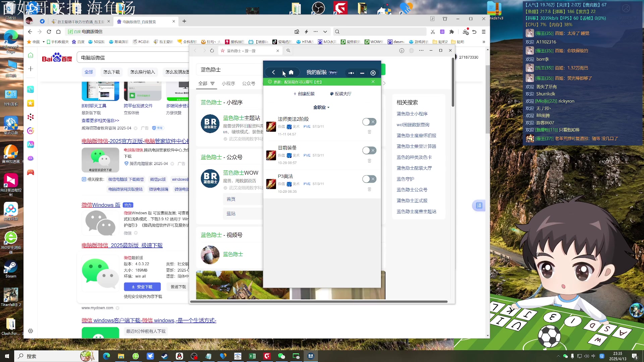The width and height of the screenshot is (644, 362).
Task: Enable the 目前装备 loadout toggle
Action: 369,150
